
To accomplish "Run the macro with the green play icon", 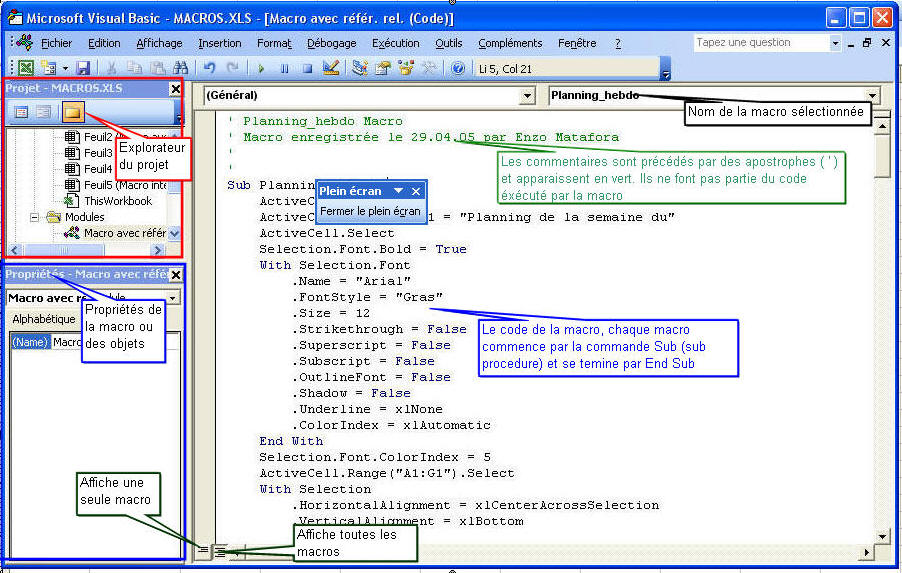I will point(261,68).
